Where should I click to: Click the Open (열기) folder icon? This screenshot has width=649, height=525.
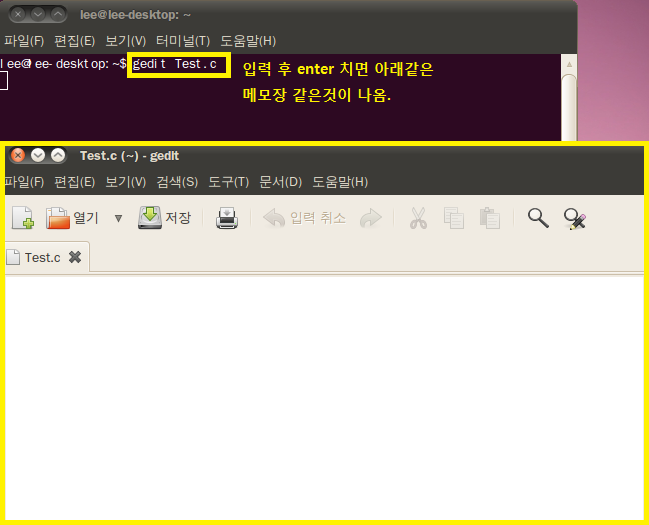click(58, 218)
